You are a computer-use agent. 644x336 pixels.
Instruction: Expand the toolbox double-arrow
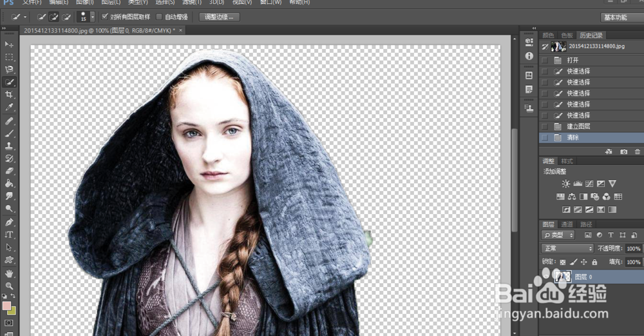4,28
